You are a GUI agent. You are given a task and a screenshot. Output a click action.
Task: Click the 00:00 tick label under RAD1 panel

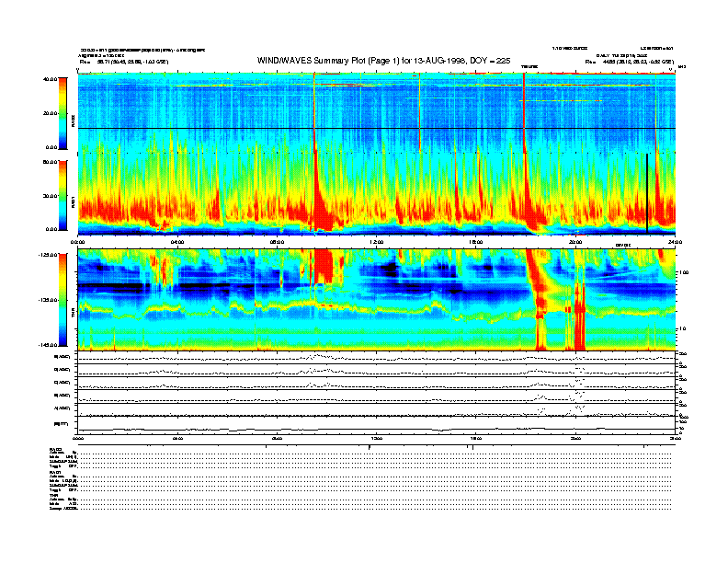coord(77,242)
